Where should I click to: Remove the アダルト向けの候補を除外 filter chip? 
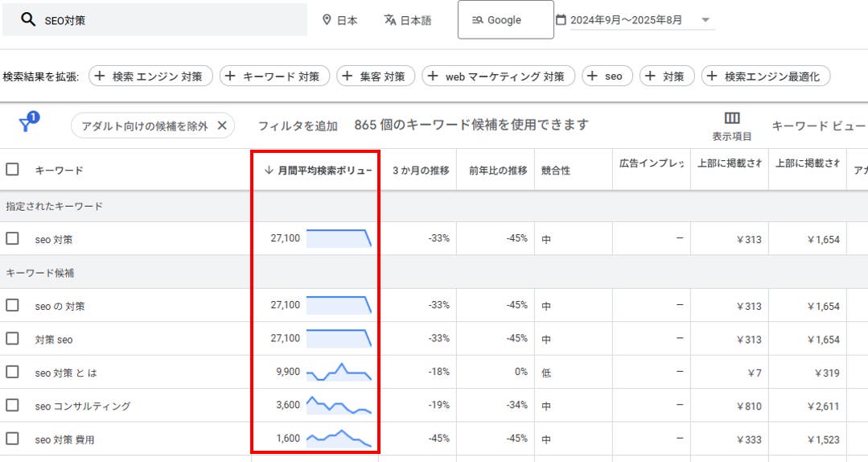[222, 126]
